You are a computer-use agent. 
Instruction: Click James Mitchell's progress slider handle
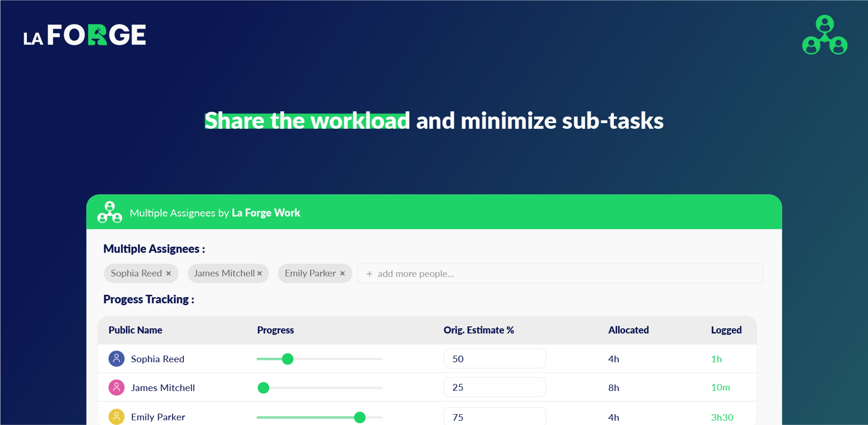point(263,388)
